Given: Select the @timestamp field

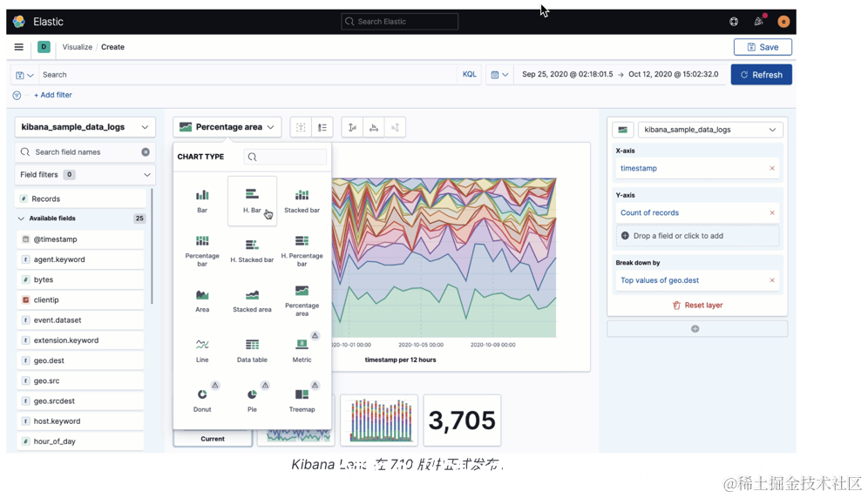Looking at the screenshot, I should coord(80,239).
